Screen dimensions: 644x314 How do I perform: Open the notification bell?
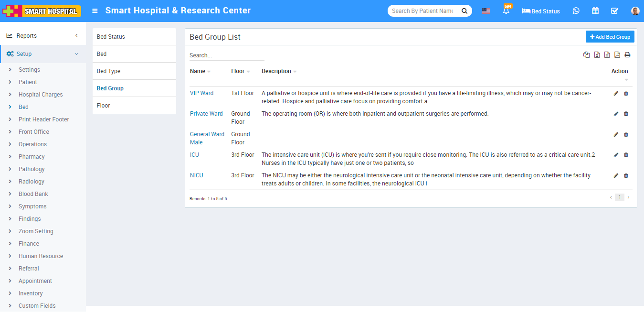pos(506,11)
